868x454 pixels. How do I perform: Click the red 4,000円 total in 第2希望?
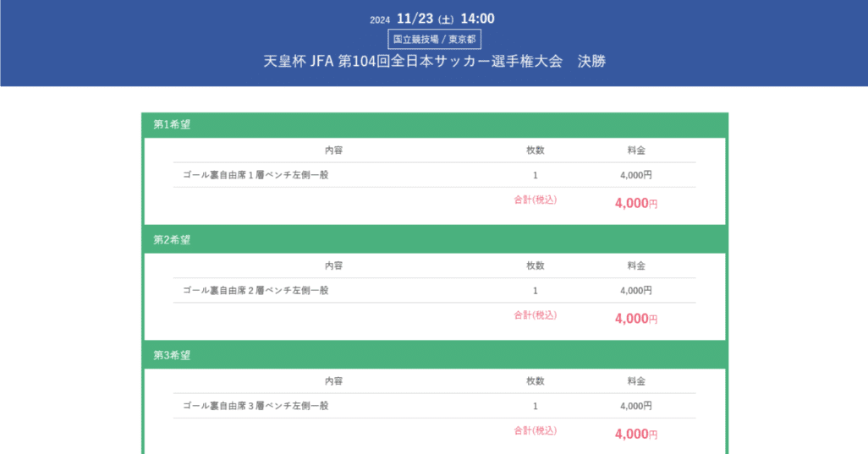636,319
